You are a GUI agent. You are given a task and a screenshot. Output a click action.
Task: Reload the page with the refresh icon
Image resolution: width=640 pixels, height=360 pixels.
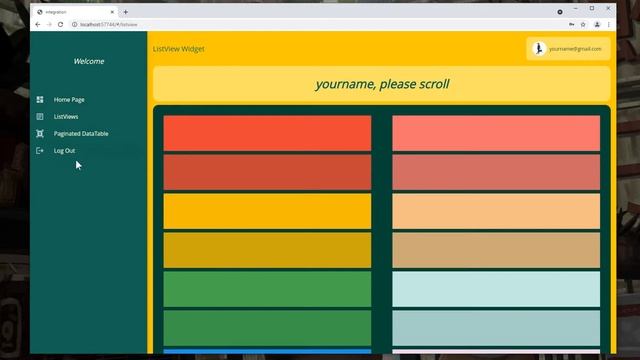(x=60, y=24)
